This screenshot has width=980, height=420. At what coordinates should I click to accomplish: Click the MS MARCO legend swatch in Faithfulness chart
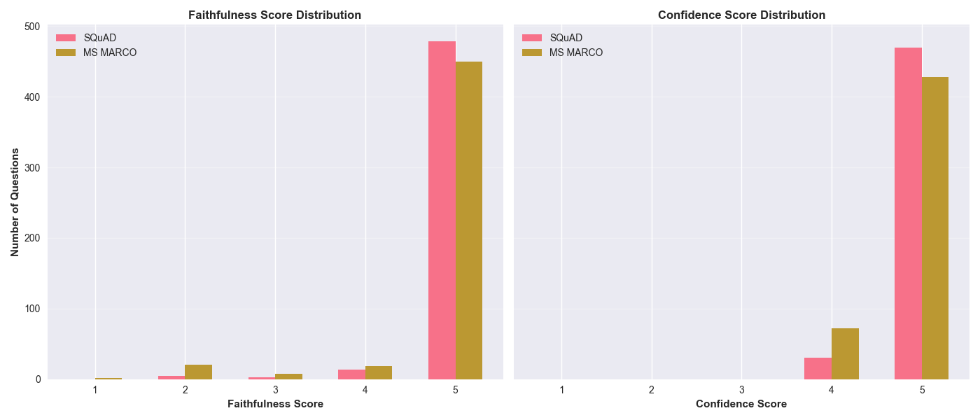pyautogui.click(x=65, y=52)
